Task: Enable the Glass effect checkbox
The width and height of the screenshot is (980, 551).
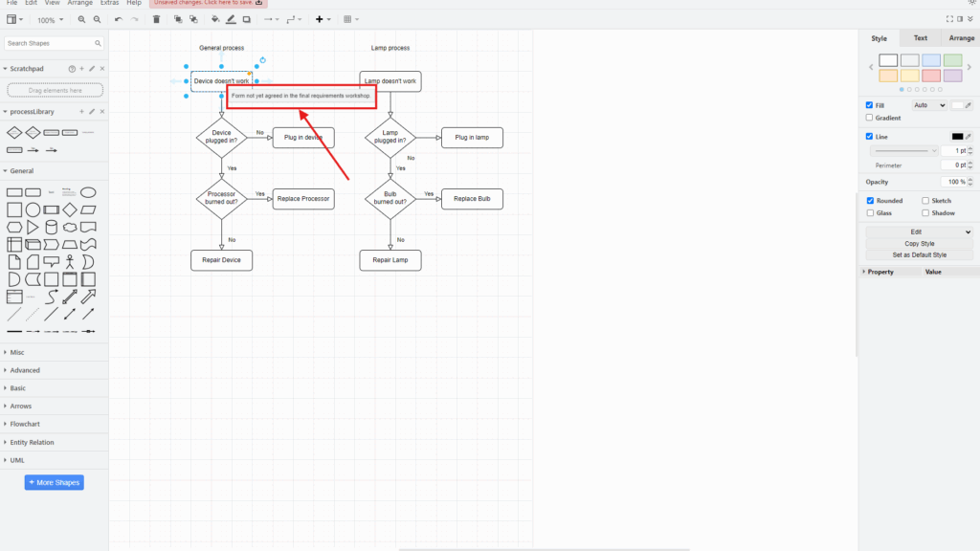Action: pyautogui.click(x=869, y=212)
